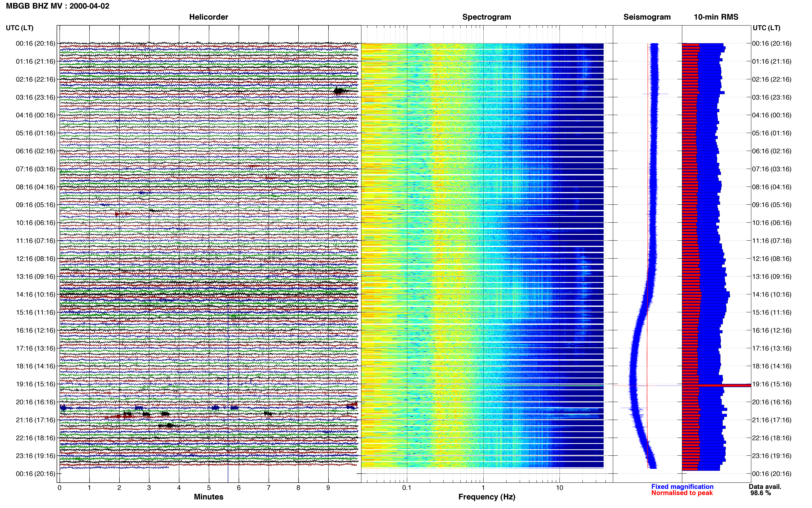Click '14:16 (10:16)' on the right time axis
812x508 pixels.
(x=772, y=294)
